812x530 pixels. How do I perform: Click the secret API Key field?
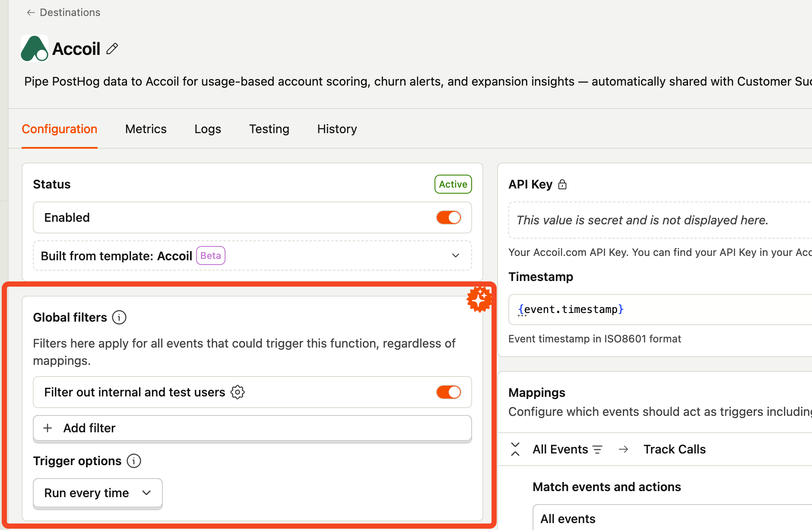[x=660, y=220]
